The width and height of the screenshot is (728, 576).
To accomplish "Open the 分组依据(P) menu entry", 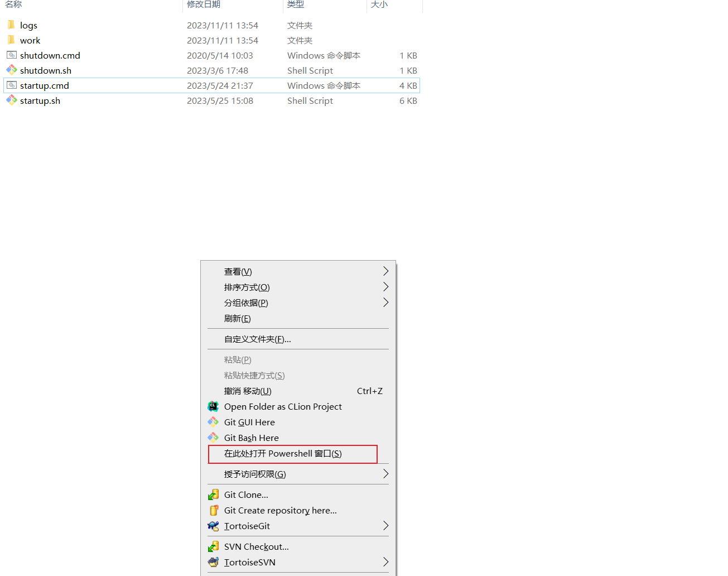I will pyautogui.click(x=298, y=303).
